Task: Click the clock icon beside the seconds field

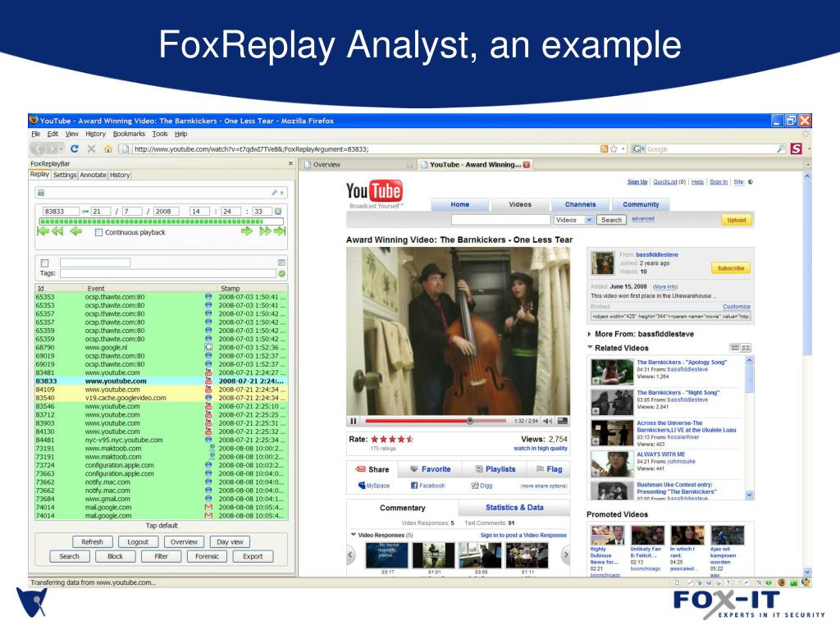Action: pyautogui.click(x=278, y=212)
